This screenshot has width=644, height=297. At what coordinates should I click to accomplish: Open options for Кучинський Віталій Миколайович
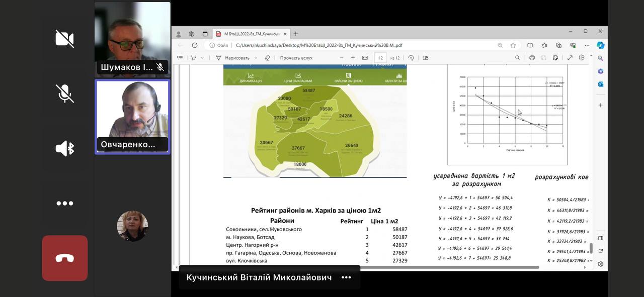346,277
